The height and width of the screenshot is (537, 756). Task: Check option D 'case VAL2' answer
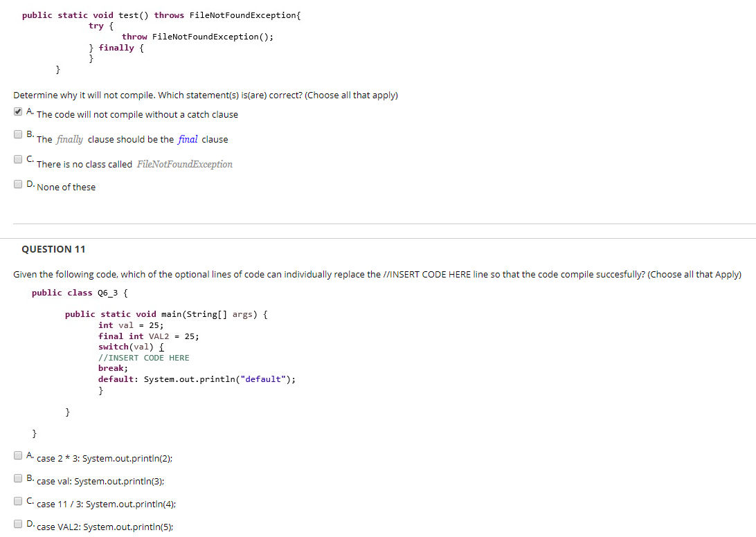pyautogui.click(x=17, y=524)
